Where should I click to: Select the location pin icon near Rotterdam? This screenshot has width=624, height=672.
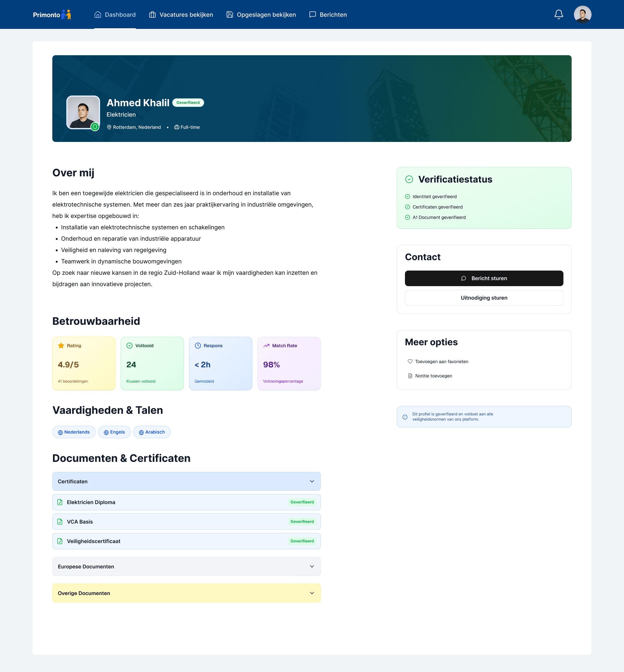(x=109, y=127)
